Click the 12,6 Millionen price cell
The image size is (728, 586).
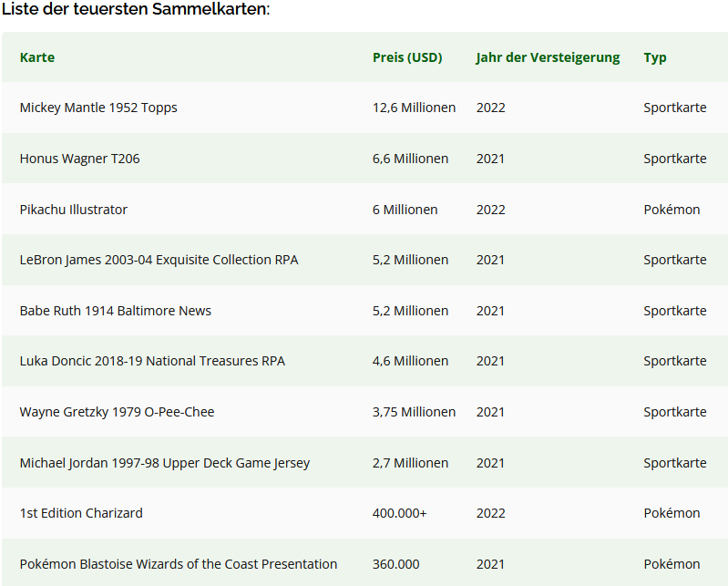point(414,108)
